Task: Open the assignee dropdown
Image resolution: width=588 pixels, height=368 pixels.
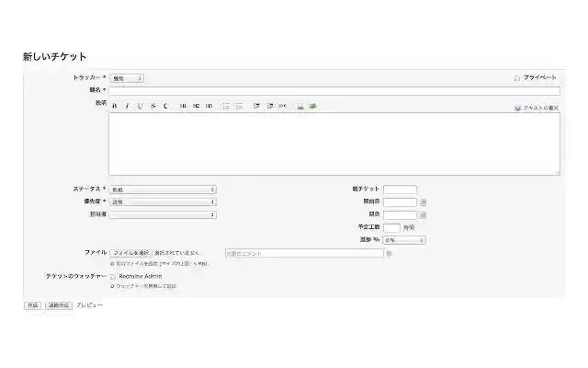Action: point(163,214)
